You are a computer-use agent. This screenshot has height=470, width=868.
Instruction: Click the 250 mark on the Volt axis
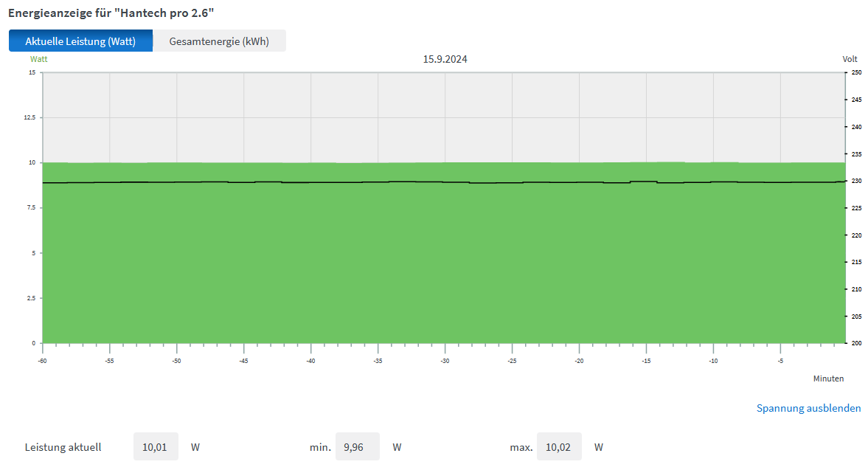coord(856,72)
